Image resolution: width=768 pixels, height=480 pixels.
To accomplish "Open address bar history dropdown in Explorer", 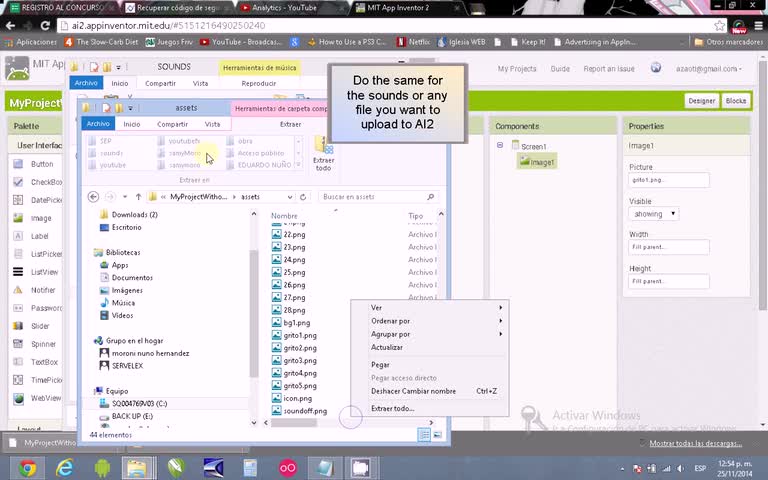I will coord(290,197).
